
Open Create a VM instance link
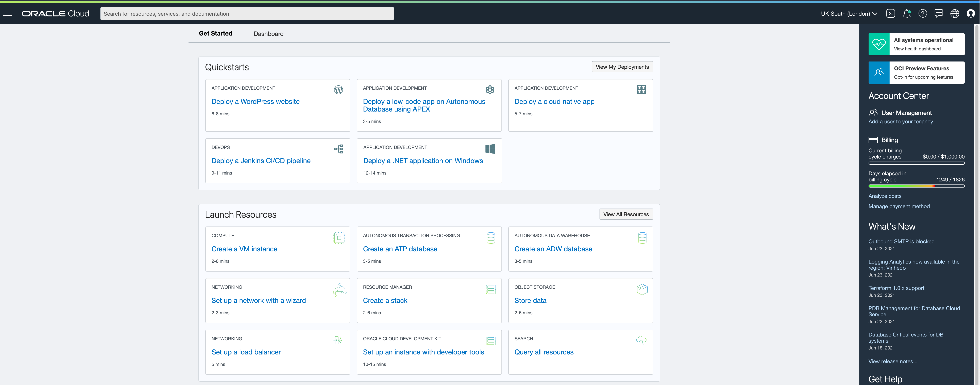(x=244, y=249)
